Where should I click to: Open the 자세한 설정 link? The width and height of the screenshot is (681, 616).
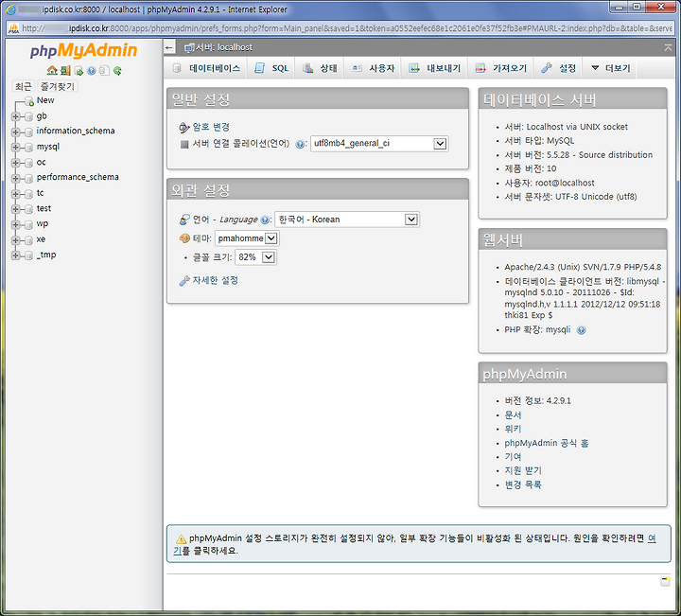tap(216, 281)
